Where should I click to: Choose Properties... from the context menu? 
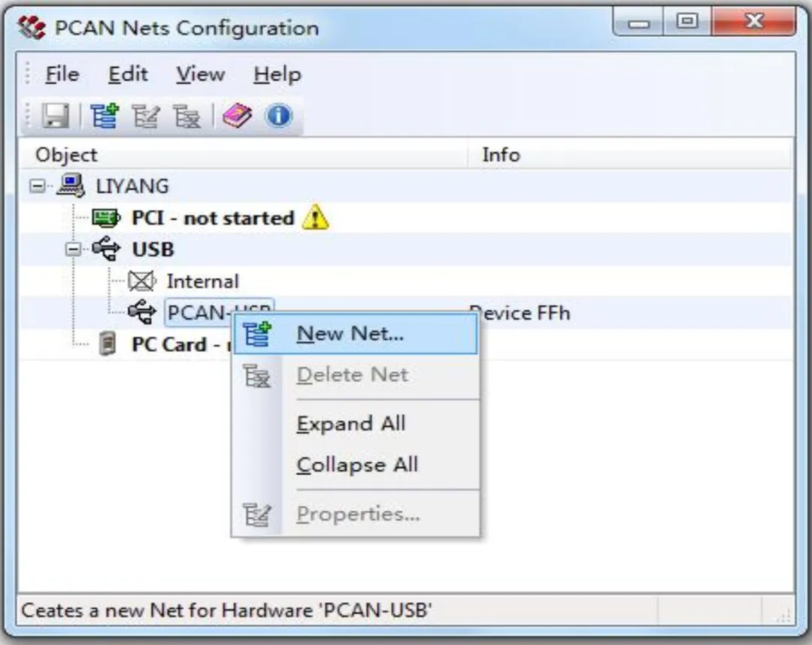pos(356,514)
